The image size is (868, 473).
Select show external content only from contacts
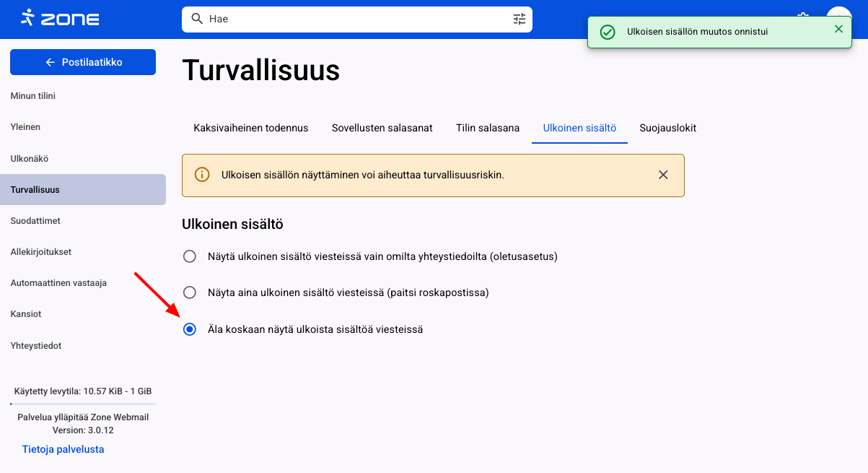click(x=190, y=256)
